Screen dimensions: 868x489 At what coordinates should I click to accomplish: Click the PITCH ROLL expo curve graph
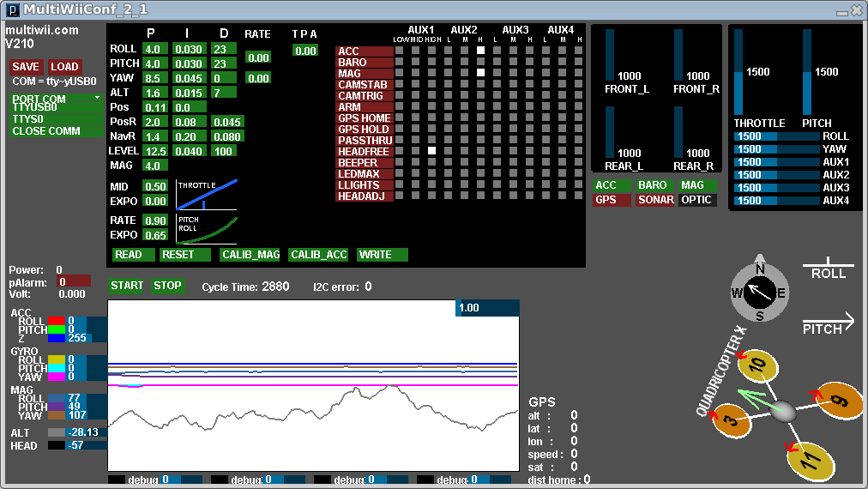207,229
